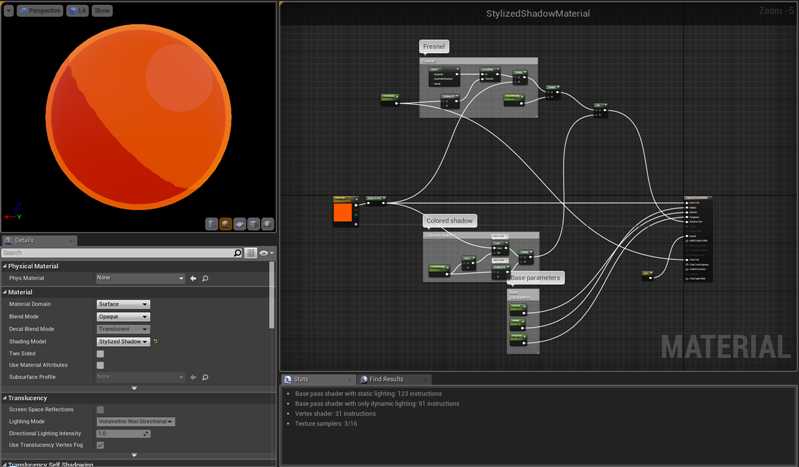
Task: Click the StylizedShadowMaterial graph title
Action: 538,14
